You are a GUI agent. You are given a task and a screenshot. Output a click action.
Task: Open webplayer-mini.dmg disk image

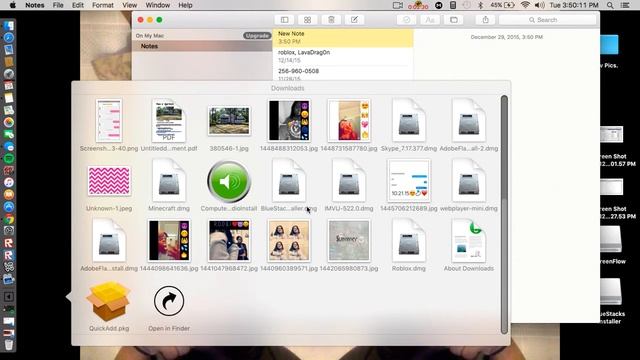[469, 185]
